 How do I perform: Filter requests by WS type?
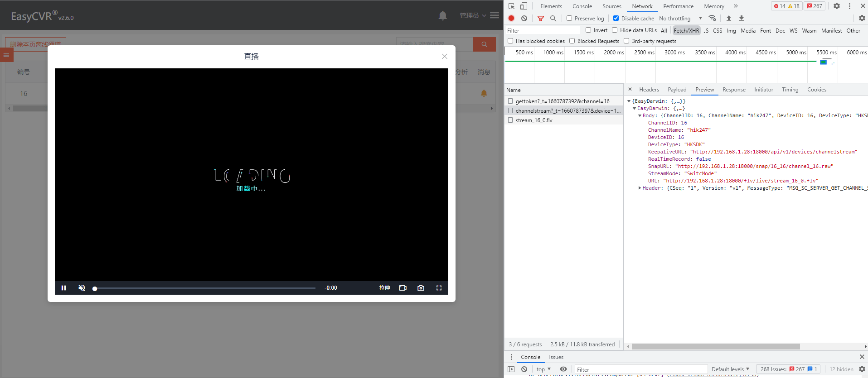click(793, 30)
